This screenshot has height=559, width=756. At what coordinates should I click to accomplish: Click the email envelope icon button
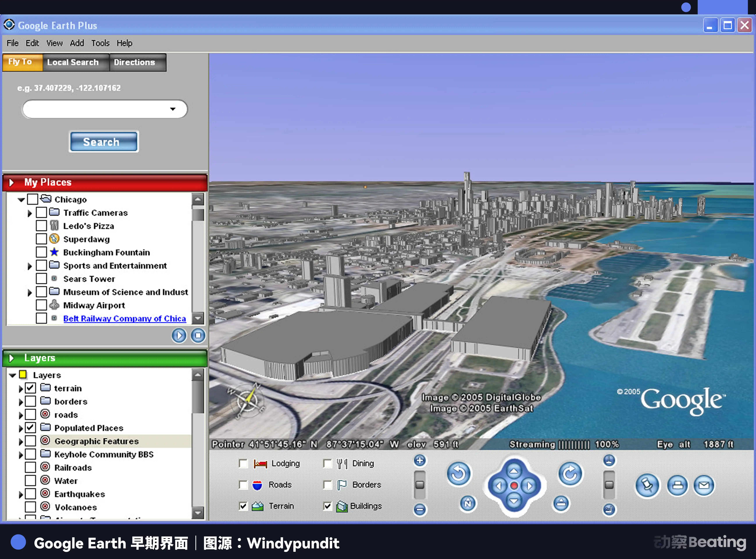tap(704, 485)
